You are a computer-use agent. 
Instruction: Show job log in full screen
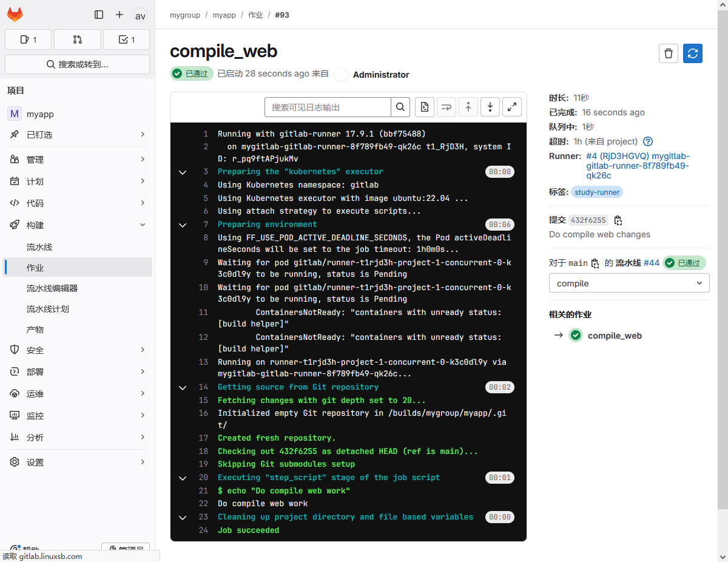pos(512,107)
